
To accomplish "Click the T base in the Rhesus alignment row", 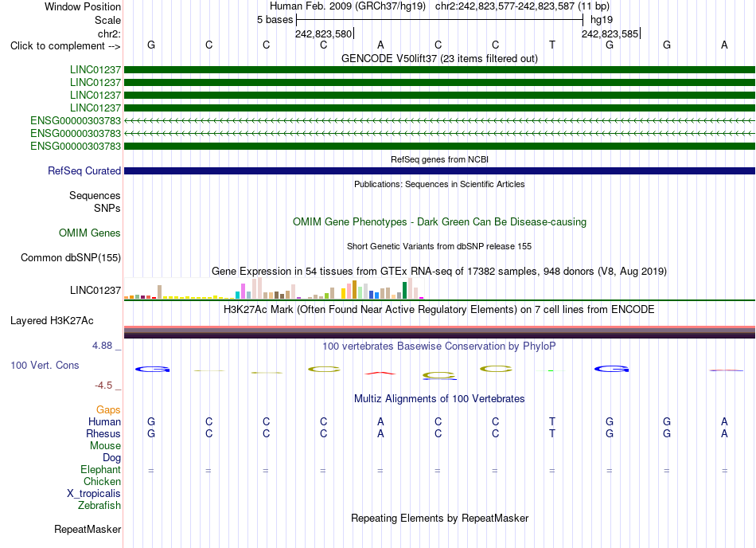I will pos(552,433).
